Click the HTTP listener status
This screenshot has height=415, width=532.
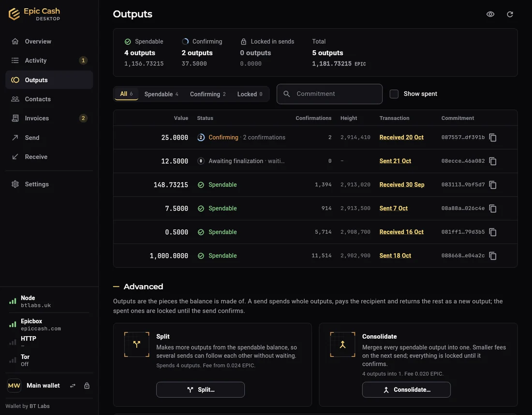pyautogui.click(x=49, y=342)
